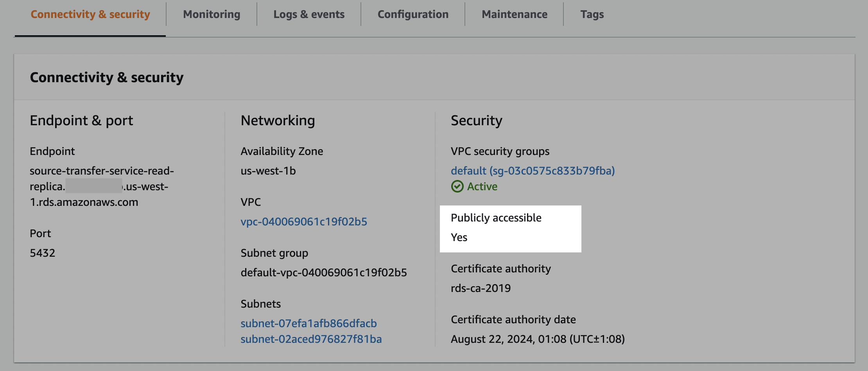Image resolution: width=868 pixels, height=371 pixels.
Task: Click the default-vpc subnet group value
Action: tap(324, 272)
